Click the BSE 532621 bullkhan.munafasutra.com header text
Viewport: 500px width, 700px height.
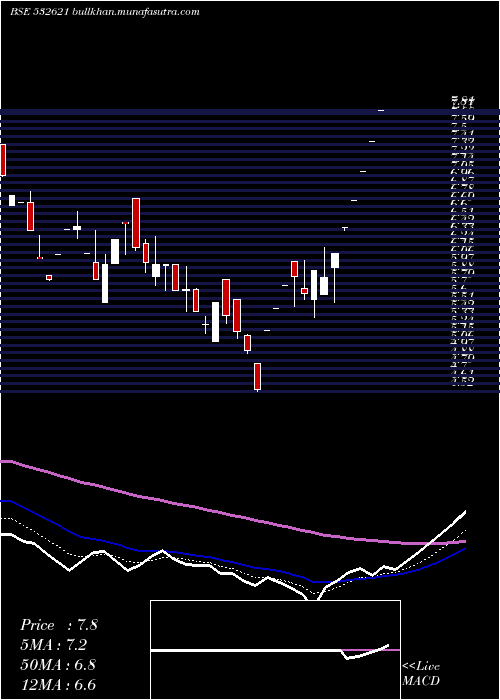pos(105,12)
